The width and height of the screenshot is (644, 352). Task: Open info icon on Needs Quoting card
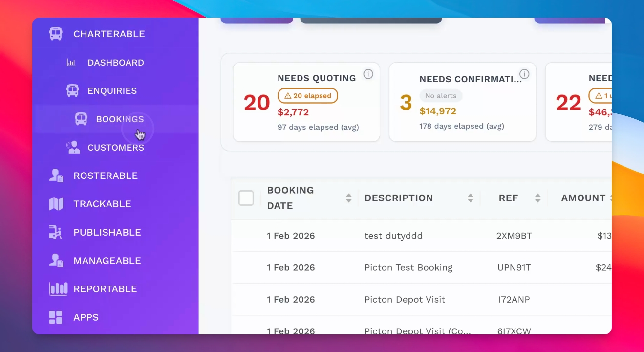click(368, 74)
